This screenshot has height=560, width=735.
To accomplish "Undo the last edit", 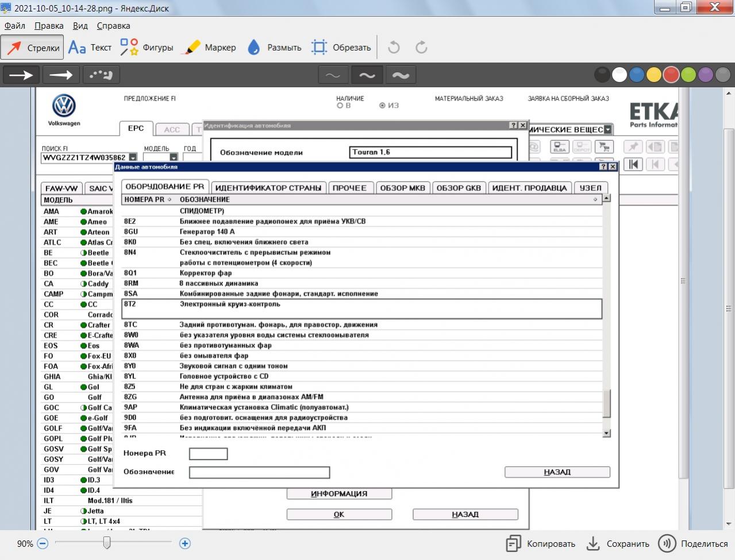I will (394, 48).
